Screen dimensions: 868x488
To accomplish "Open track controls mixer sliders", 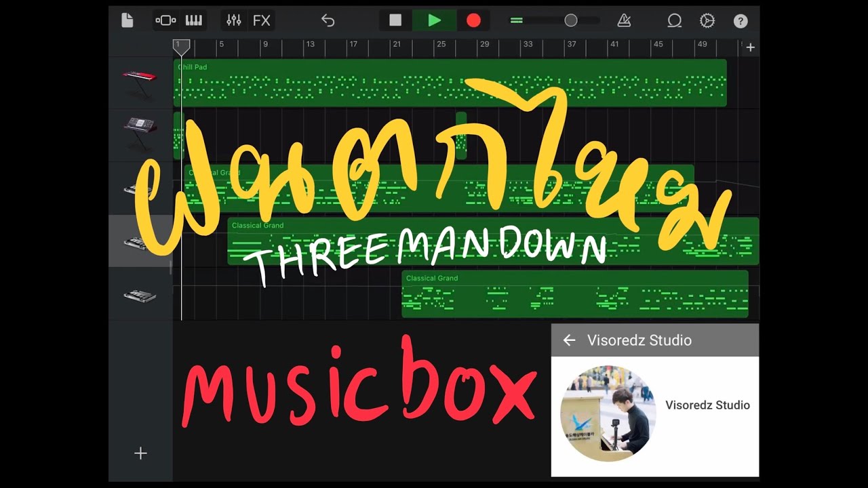I will (x=234, y=20).
